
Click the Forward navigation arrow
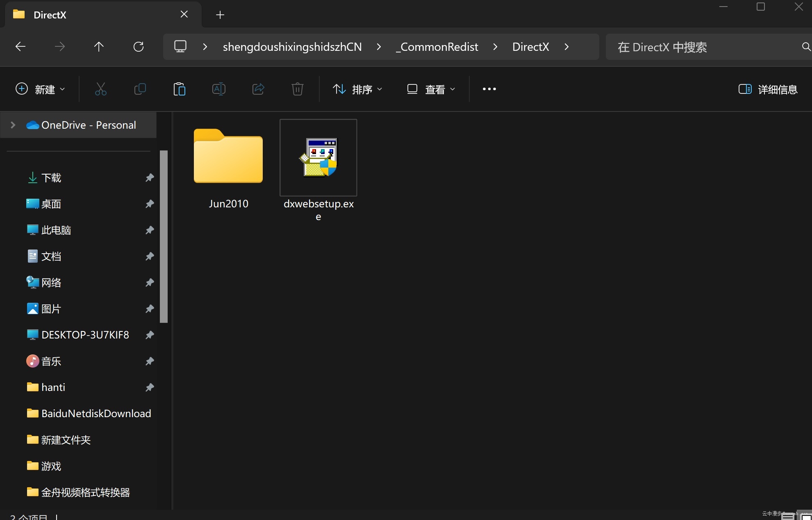tap(60, 47)
